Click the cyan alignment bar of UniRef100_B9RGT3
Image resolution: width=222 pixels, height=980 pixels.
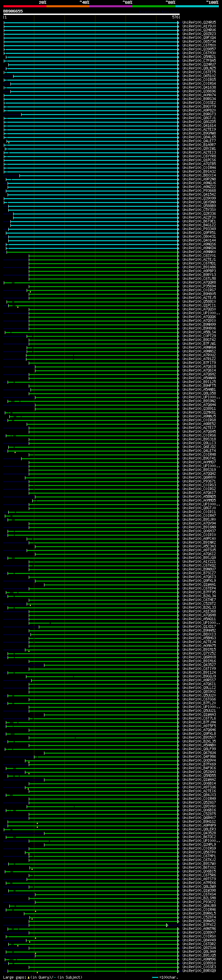(x=100, y=114)
